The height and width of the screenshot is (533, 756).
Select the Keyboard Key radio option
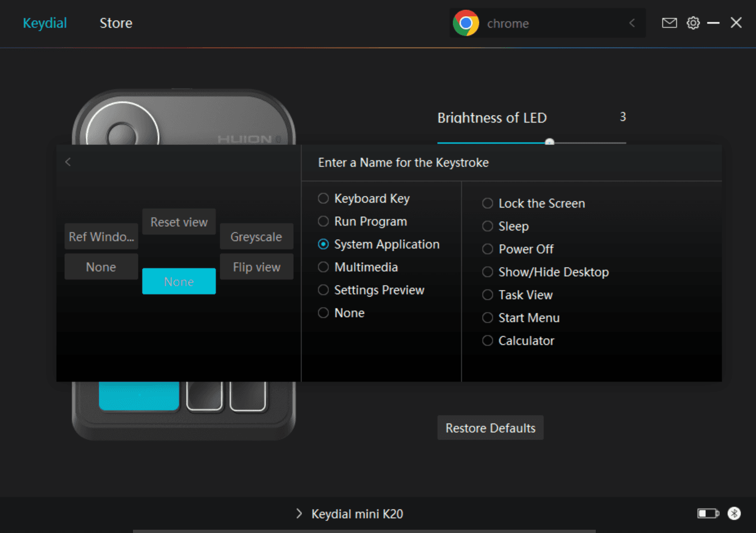324,198
